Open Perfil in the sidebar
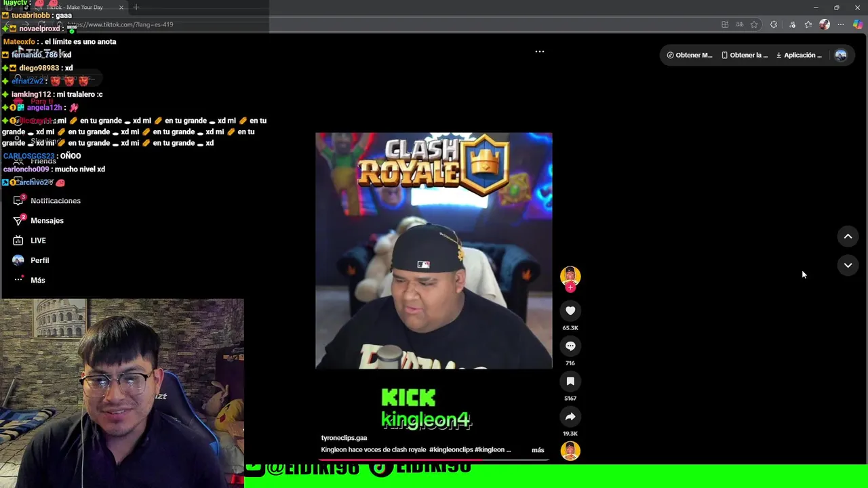The width and height of the screenshot is (868, 488). [39, 260]
